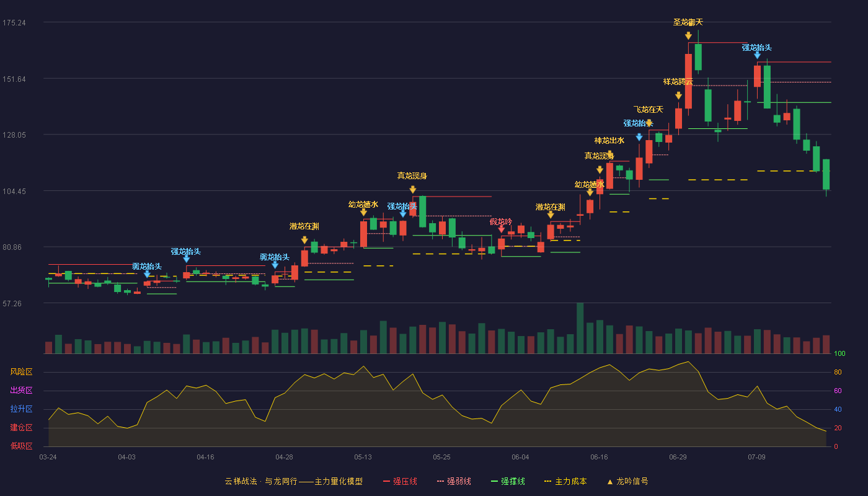The width and height of the screenshot is (868, 496).
Task: Click the 128.05 price axis label
Action: [x=14, y=135]
